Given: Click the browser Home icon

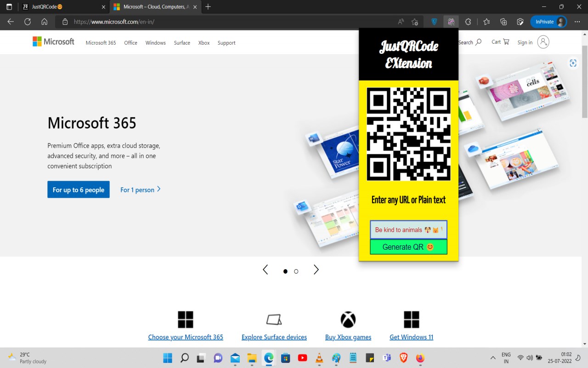Looking at the screenshot, I should coord(44,22).
